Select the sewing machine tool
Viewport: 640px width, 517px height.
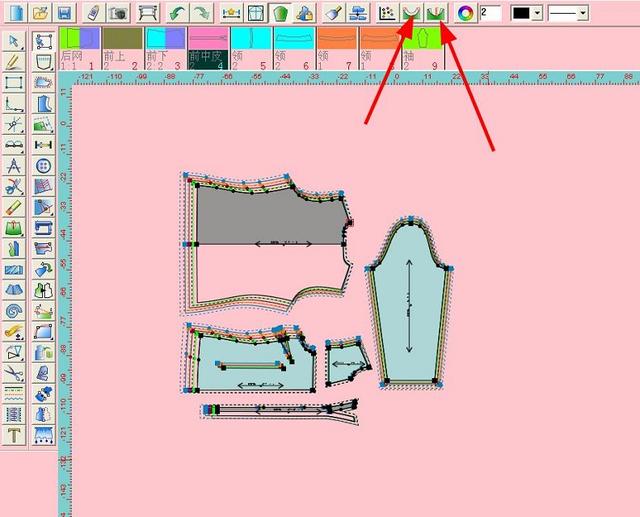43,228
